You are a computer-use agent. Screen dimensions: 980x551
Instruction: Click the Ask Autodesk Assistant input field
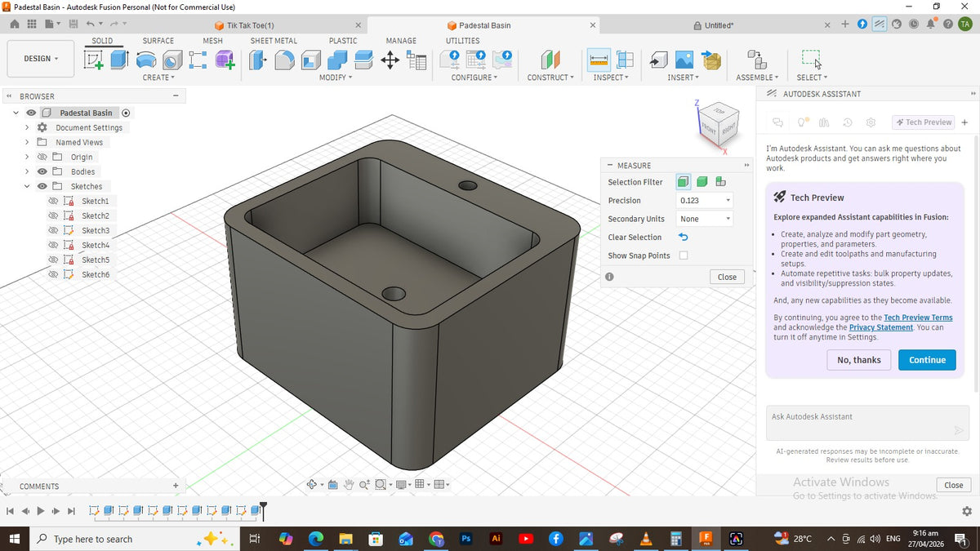coord(867,424)
